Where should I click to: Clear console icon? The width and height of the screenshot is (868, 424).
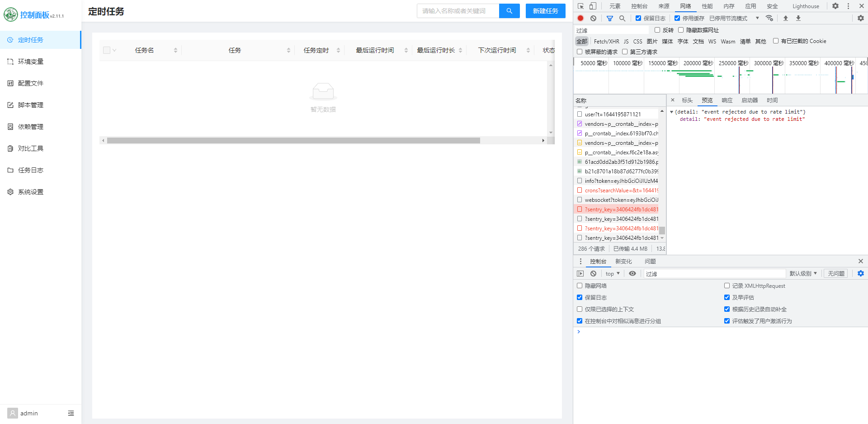[593, 273]
